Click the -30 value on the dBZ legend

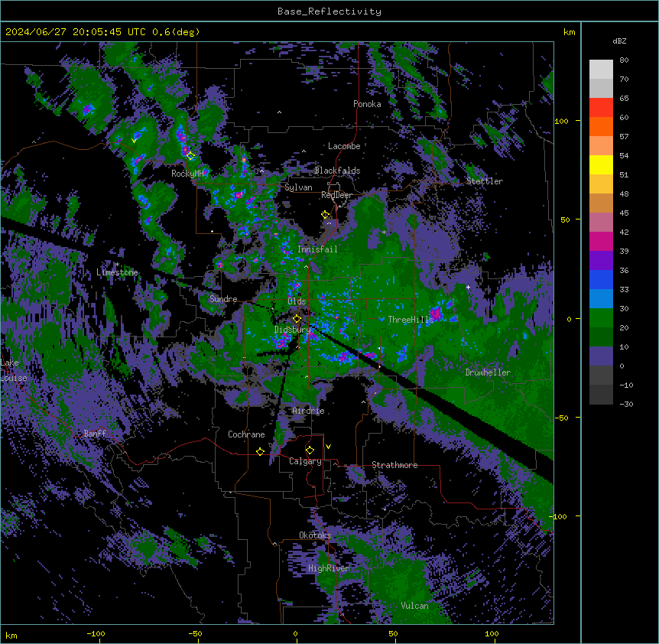click(626, 404)
